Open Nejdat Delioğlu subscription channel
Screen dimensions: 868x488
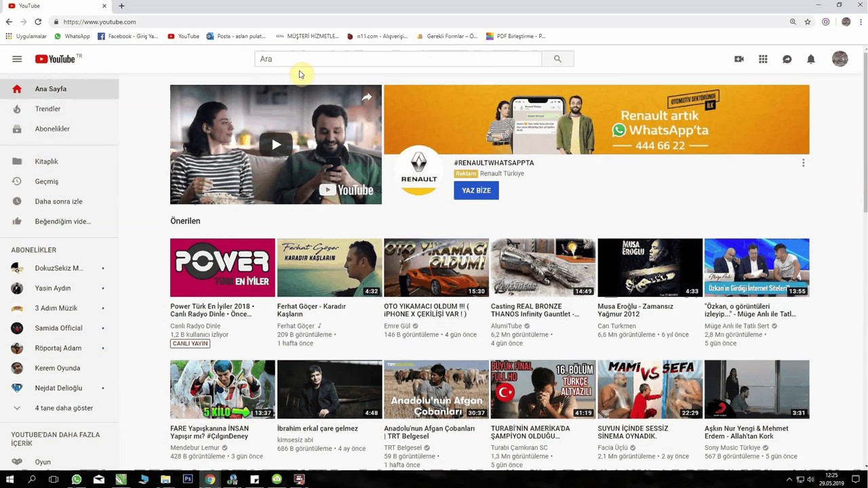pos(59,388)
